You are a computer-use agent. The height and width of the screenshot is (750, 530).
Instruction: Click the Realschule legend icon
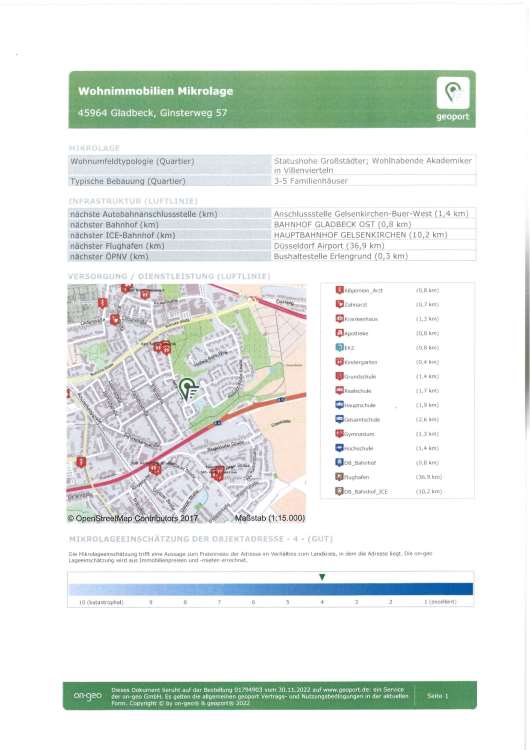(340, 390)
